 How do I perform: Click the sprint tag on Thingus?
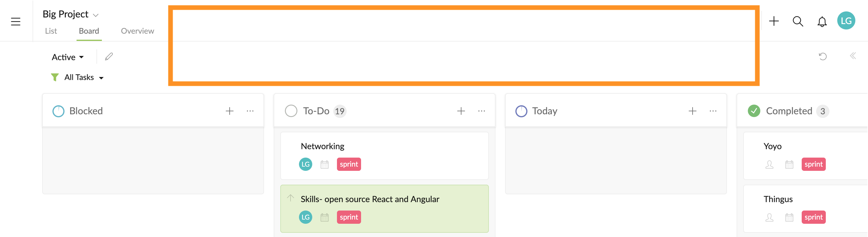813,217
